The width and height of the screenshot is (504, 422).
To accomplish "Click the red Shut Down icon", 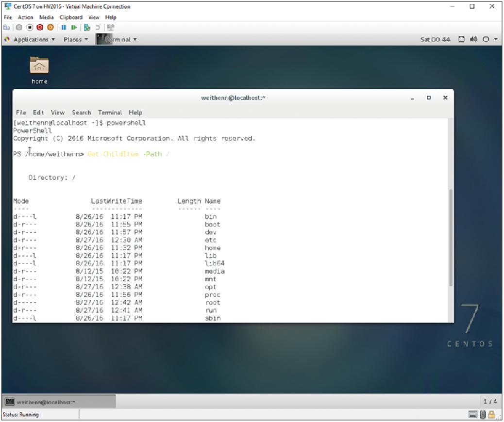I will pos(40,28).
